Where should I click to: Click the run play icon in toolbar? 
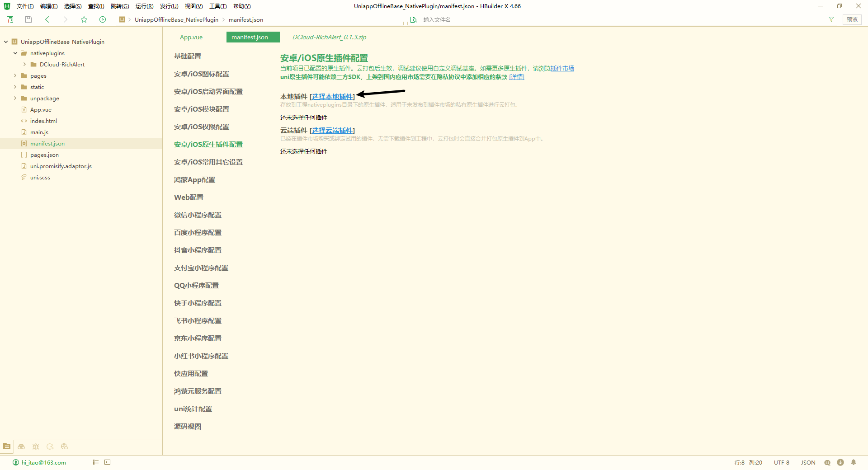103,19
